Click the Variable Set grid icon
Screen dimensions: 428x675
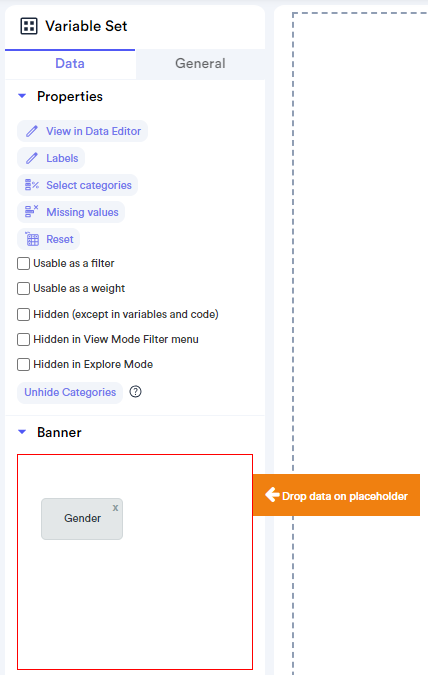[x=29, y=26]
